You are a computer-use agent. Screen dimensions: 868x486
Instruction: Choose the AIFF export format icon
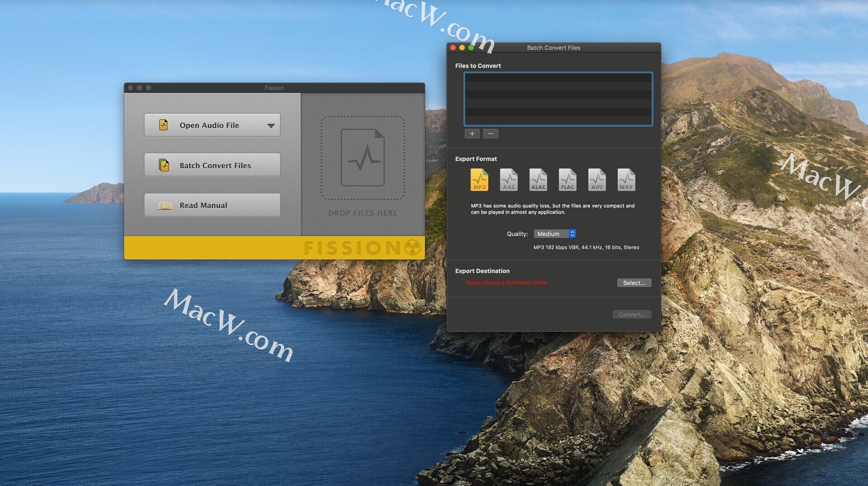point(597,180)
